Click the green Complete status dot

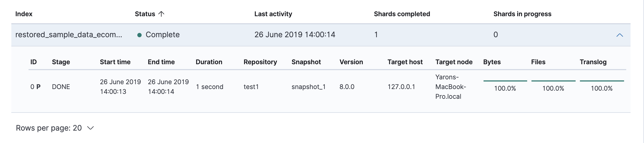pyautogui.click(x=139, y=35)
